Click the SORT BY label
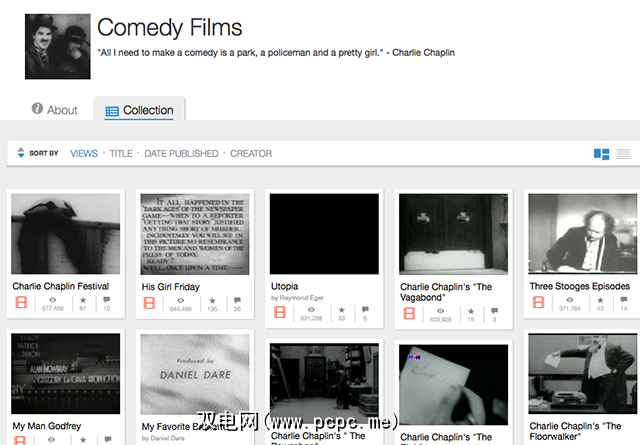Image resolution: width=640 pixels, height=445 pixels. click(44, 154)
